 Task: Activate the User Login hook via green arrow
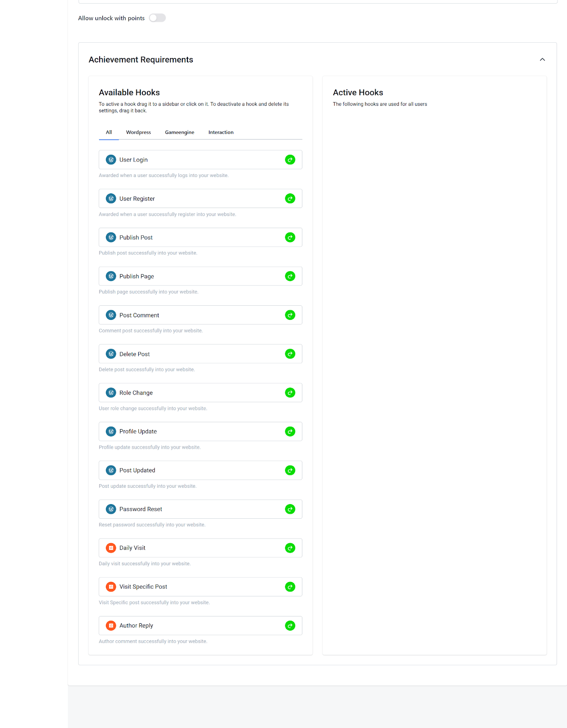pyautogui.click(x=290, y=160)
